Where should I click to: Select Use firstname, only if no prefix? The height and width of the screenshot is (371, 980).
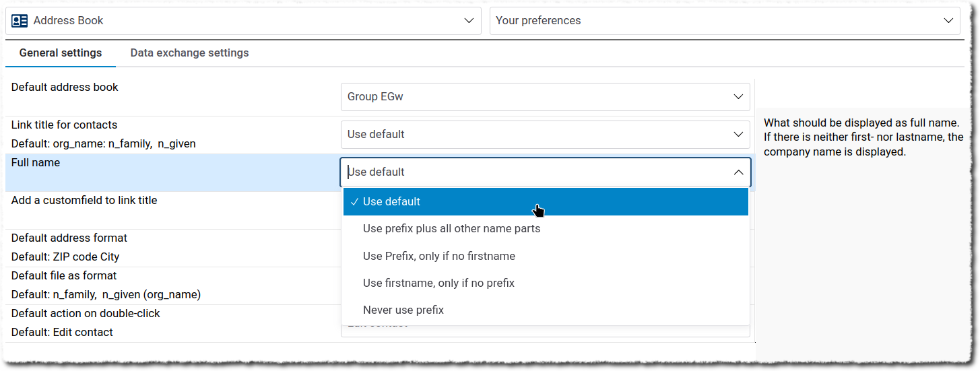click(x=438, y=283)
